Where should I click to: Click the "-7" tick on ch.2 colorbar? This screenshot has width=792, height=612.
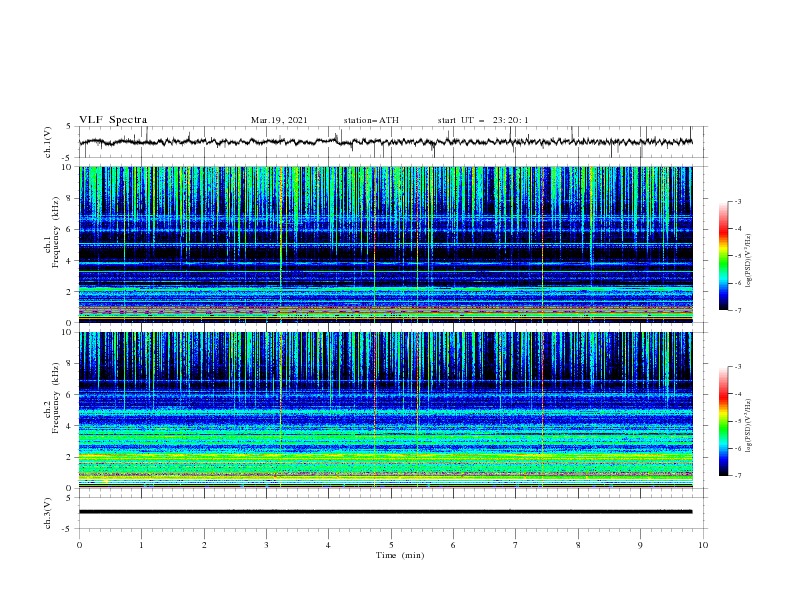(737, 475)
